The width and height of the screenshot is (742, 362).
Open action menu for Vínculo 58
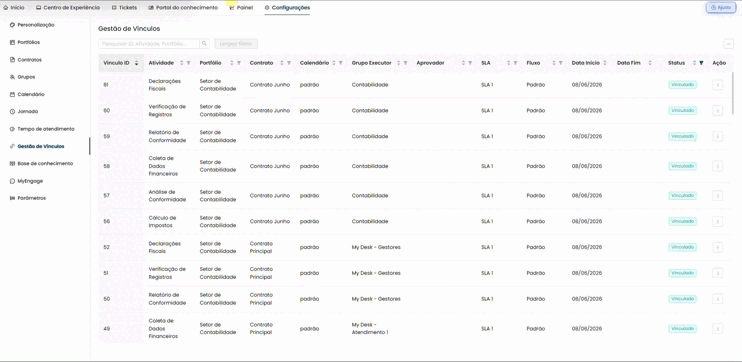click(x=717, y=166)
